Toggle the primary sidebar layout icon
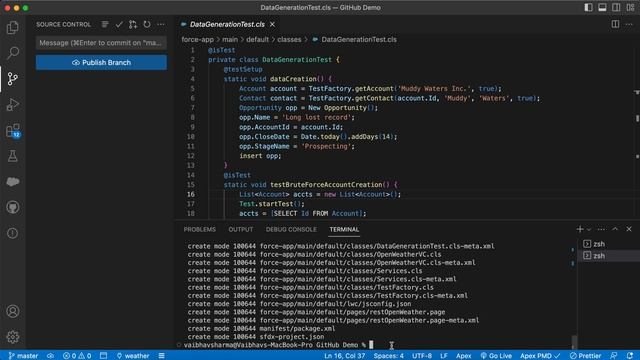640x360 pixels. coord(588,7)
